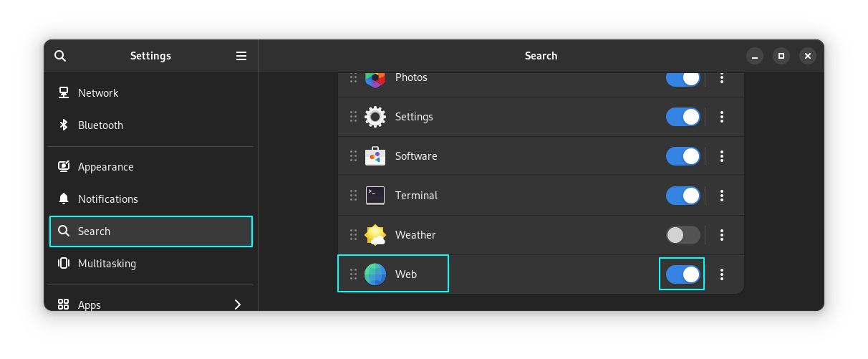Image resolution: width=868 pixels, height=359 pixels.
Task: Select Appearance in the sidebar
Action: pyautogui.click(x=105, y=167)
